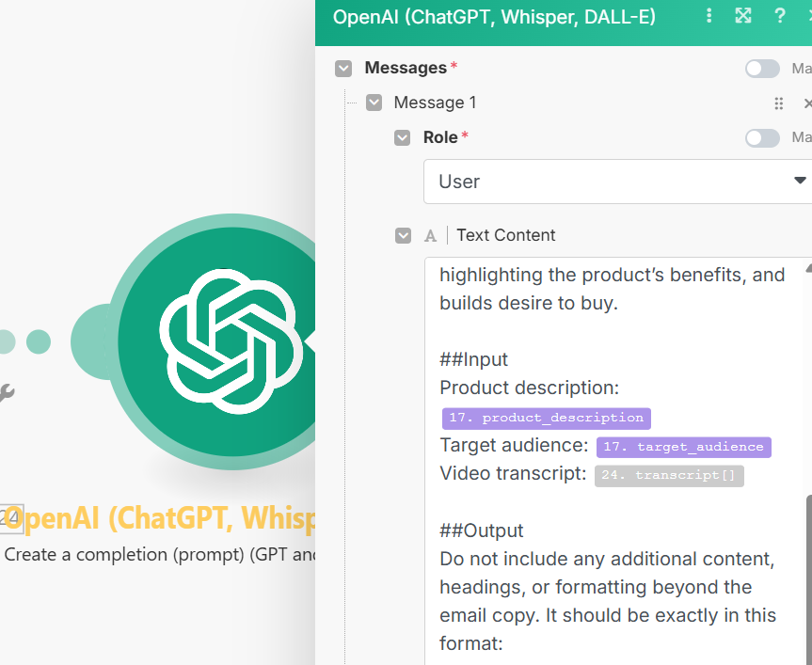Click the 24. transcript[] variable pill
812x665 pixels.
[x=669, y=476]
